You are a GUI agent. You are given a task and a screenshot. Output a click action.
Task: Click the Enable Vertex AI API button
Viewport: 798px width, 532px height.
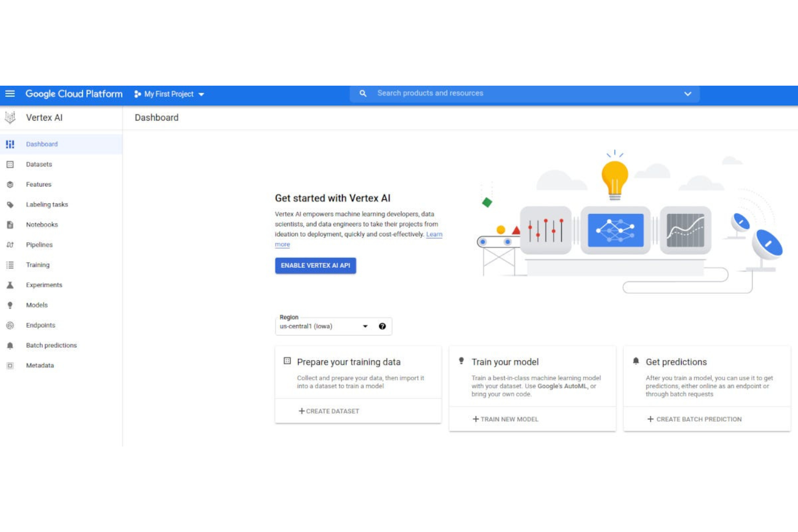pos(315,266)
